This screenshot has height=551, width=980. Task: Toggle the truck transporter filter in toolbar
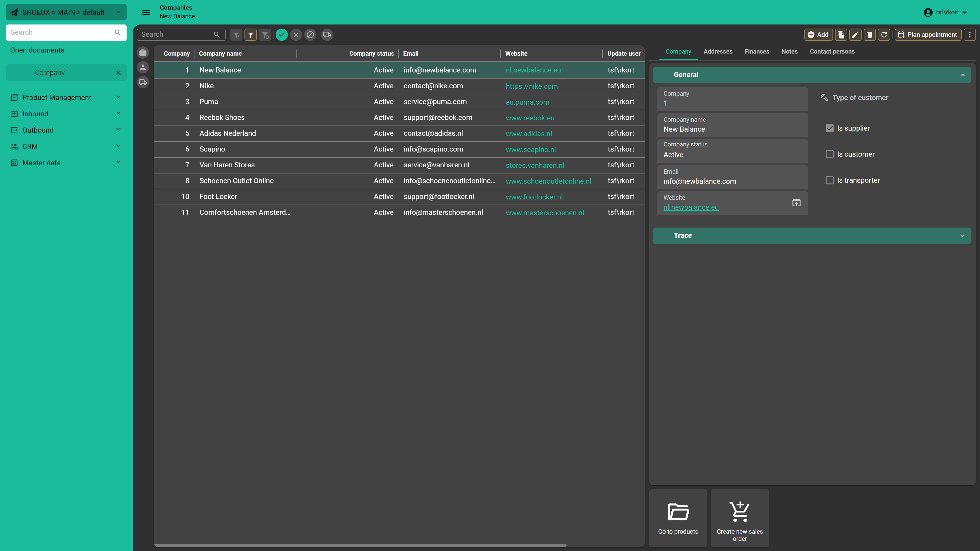[327, 35]
